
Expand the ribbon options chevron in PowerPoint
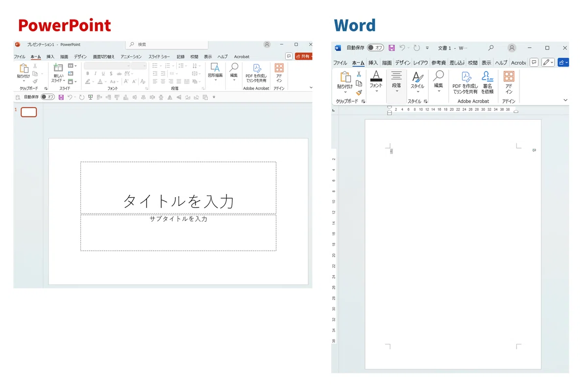(x=310, y=87)
